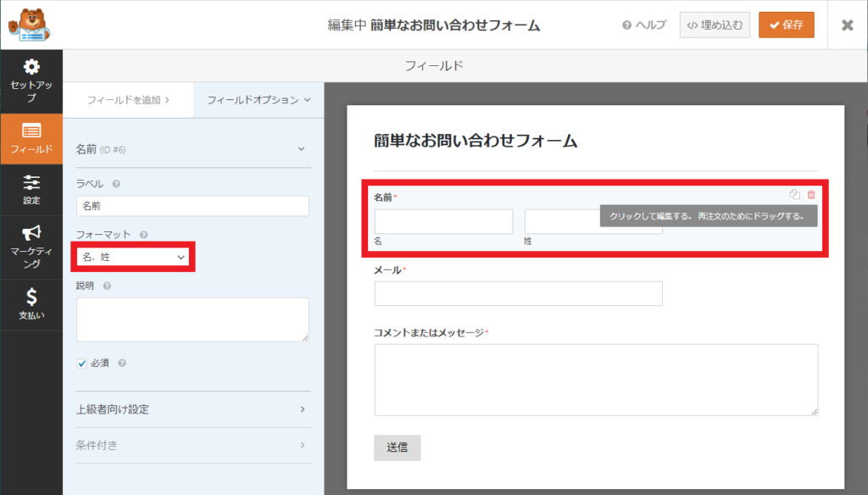Click the orange 保存 button
Viewport: 868px width, 495px height.
pos(786,25)
